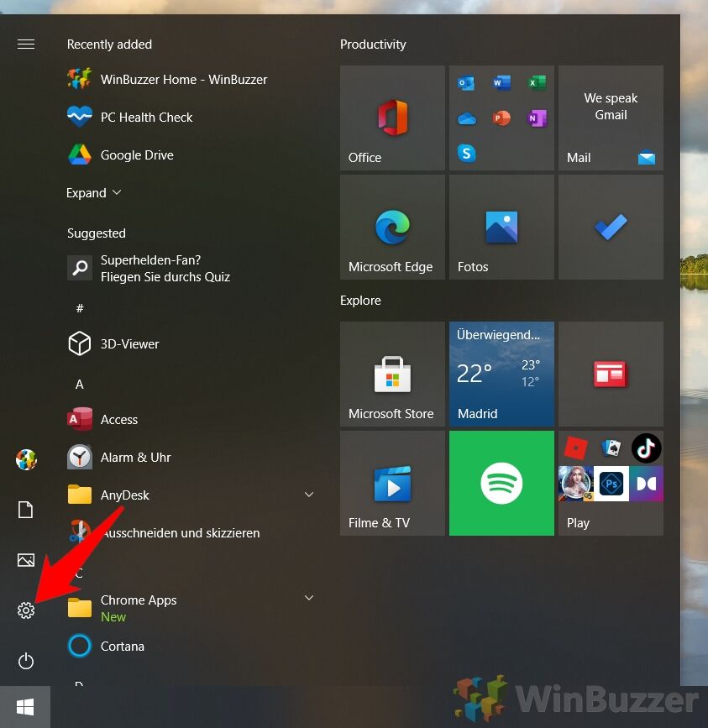708x728 pixels.
Task: Click the Windows Start button
Action: click(x=25, y=707)
